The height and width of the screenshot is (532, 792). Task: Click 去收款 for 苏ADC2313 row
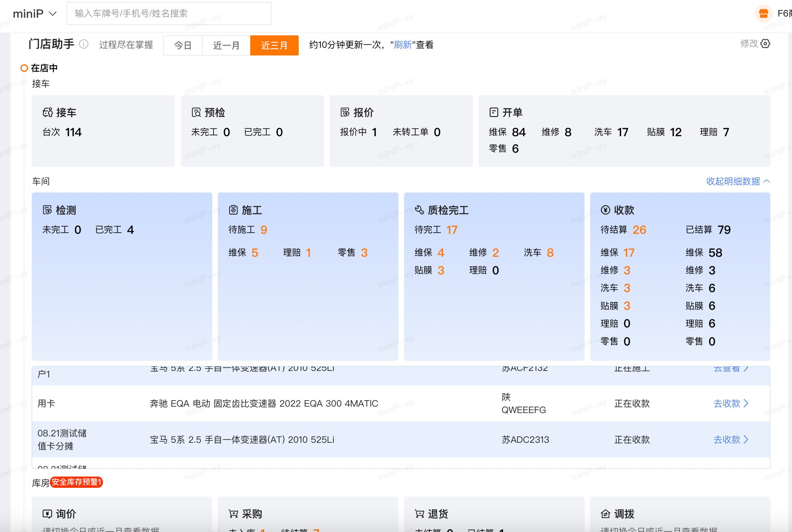[731, 440]
